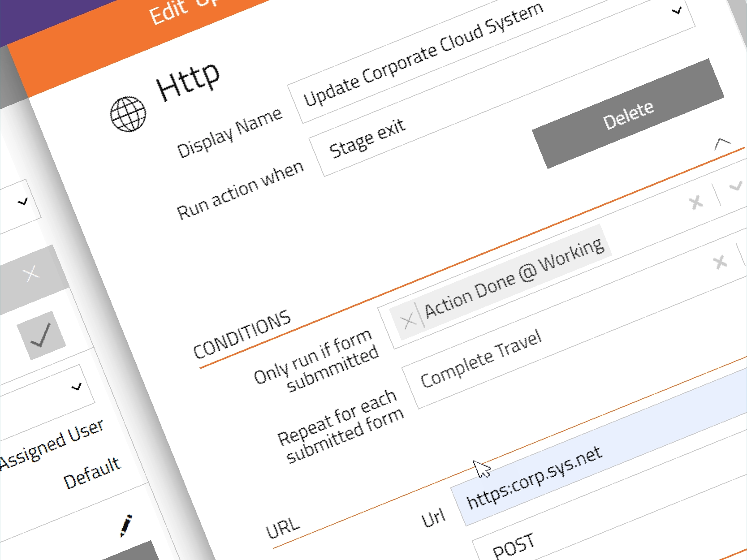Click the Http title text
This screenshot has height=560, width=747.
coord(189,82)
